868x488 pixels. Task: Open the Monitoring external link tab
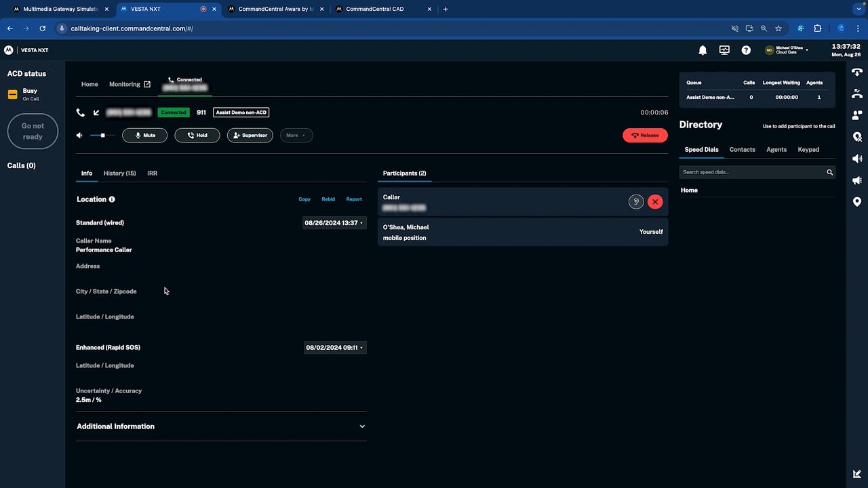[130, 85]
